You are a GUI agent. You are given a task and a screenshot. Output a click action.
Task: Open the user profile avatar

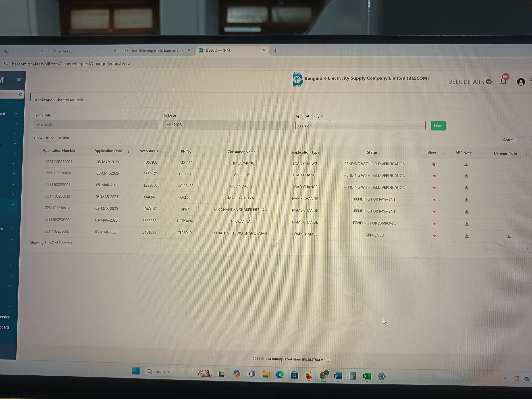point(521,82)
